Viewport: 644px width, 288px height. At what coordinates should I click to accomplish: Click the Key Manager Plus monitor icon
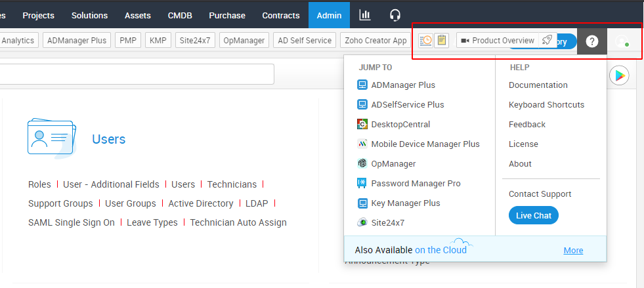pos(362,203)
